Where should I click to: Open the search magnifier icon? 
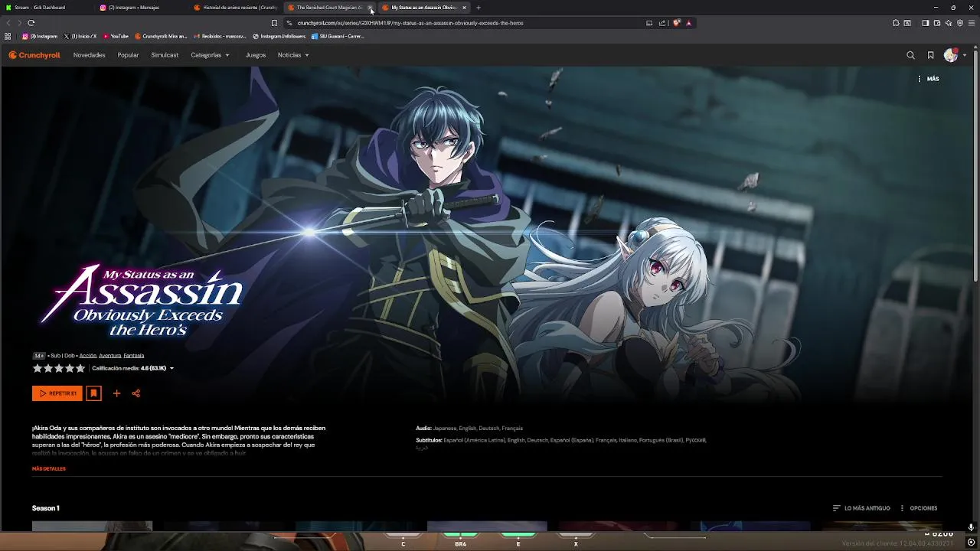pos(910,55)
